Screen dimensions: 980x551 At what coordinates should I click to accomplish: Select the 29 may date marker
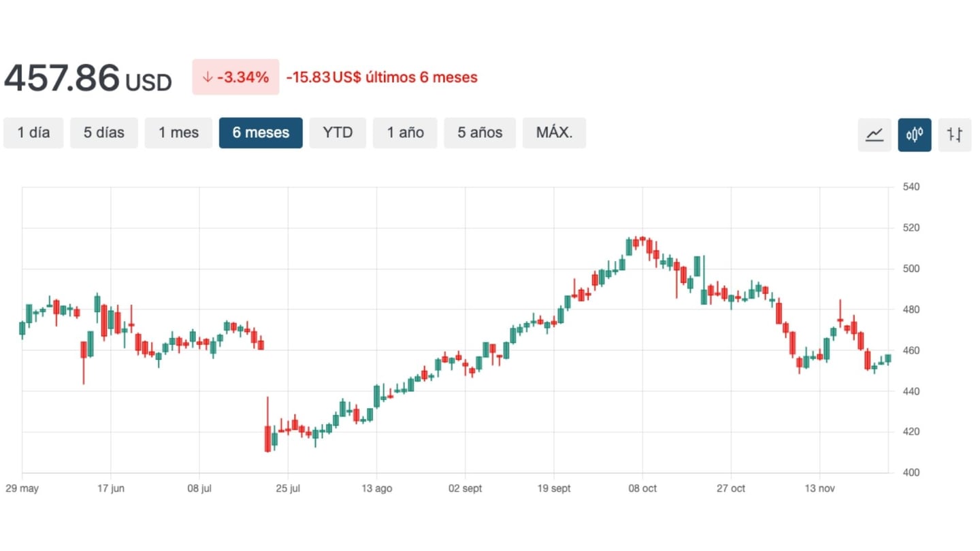22,488
